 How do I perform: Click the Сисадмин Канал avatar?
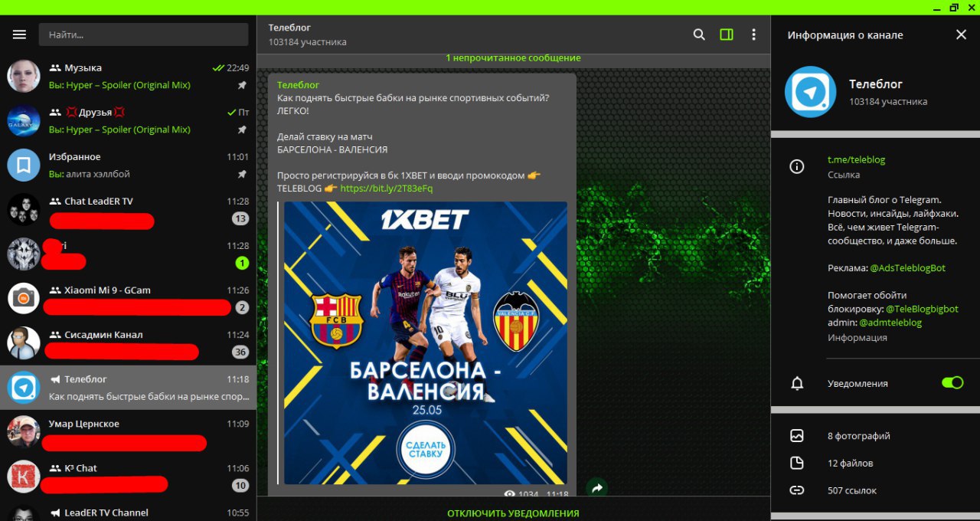click(x=24, y=342)
